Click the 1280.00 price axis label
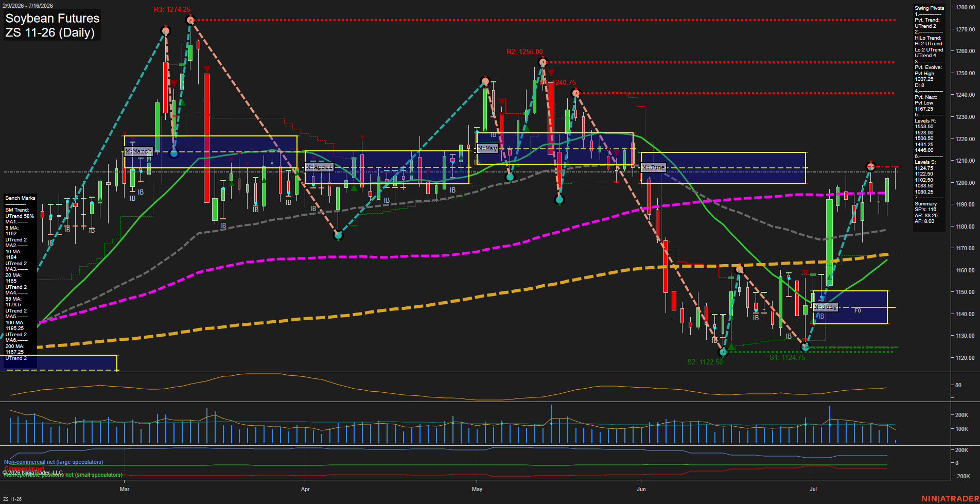Screen dimensions: 980x504 click(965, 7)
